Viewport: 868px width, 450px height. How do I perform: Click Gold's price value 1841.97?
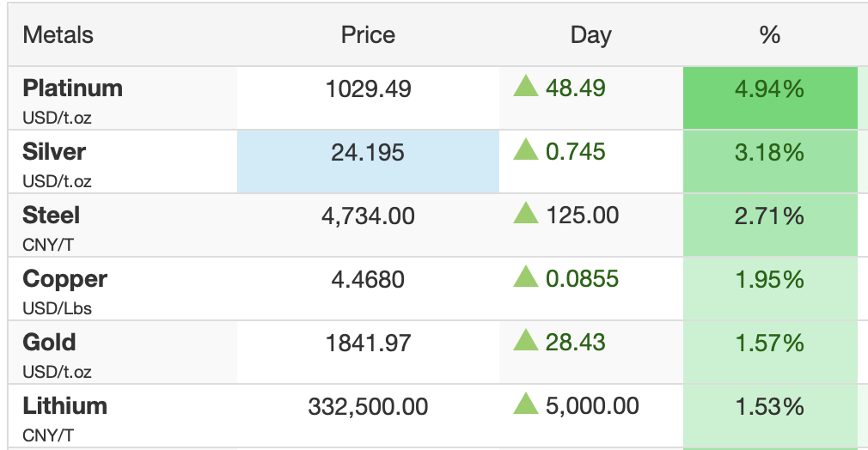point(368,344)
